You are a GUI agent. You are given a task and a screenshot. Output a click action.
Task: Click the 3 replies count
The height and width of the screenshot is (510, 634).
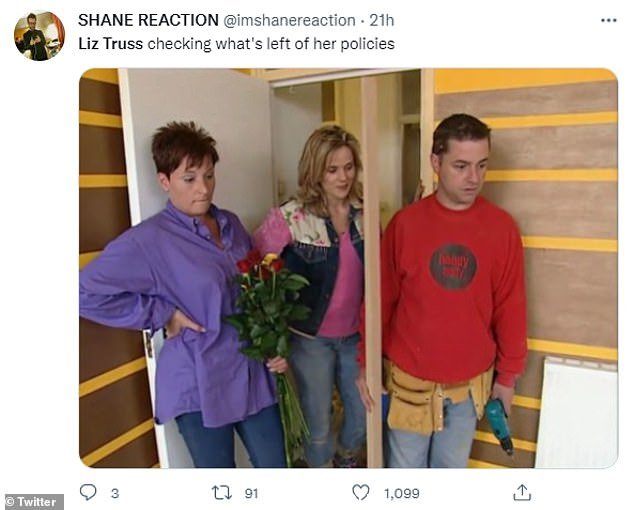pyautogui.click(x=115, y=493)
